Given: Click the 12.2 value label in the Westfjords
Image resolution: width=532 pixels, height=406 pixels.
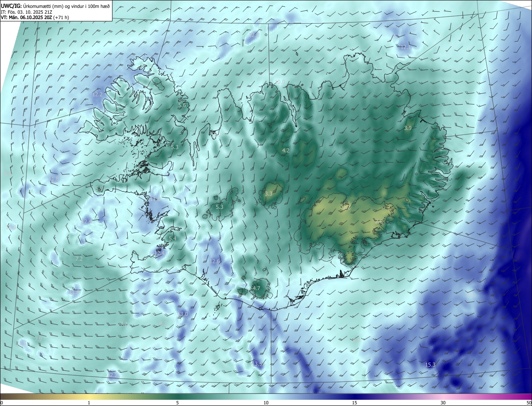Looking at the screenshot, I should (x=97, y=95).
